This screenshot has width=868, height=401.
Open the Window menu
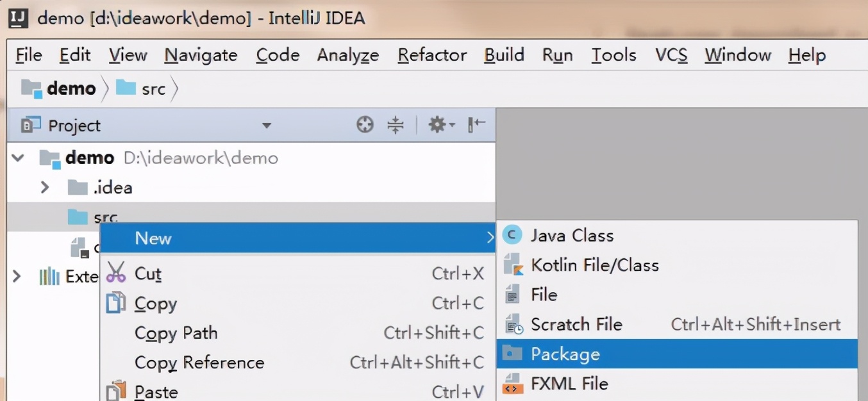pos(739,56)
